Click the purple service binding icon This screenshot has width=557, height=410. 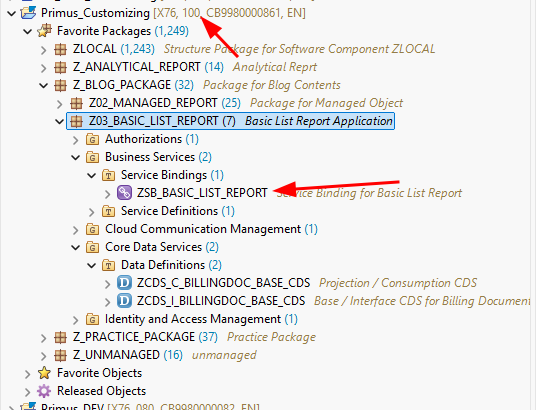(x=124, y=193)
